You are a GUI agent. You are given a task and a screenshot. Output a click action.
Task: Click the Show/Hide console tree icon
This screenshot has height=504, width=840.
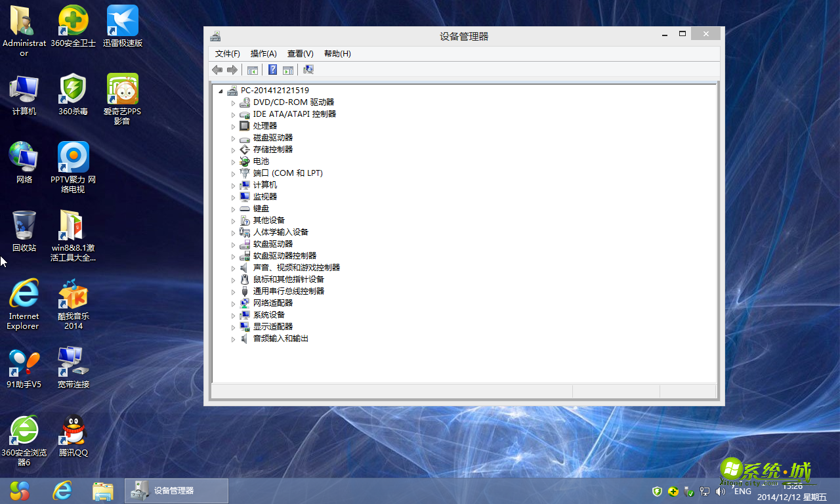click(253, 70)
